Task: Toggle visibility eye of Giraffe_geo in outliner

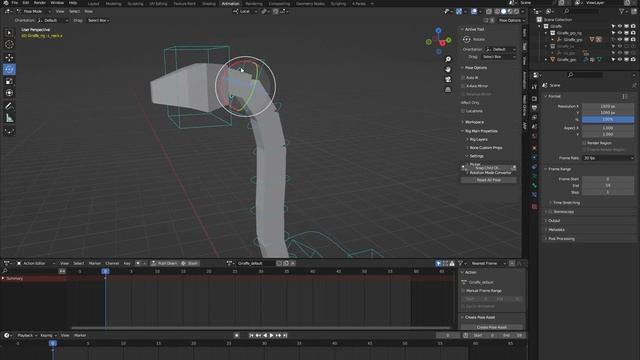Action: pos(620,59)
